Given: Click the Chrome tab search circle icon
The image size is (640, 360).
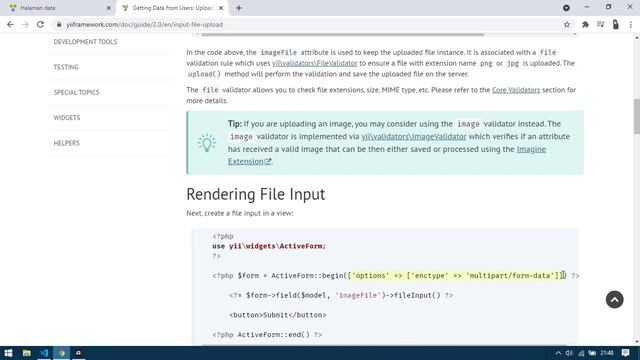Looking at the screenshot, I should pyautogui.click(x=566, y=8).
